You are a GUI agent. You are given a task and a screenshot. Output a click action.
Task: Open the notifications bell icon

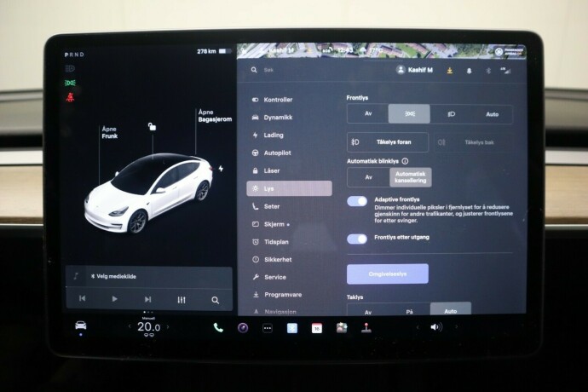point(469,71)
